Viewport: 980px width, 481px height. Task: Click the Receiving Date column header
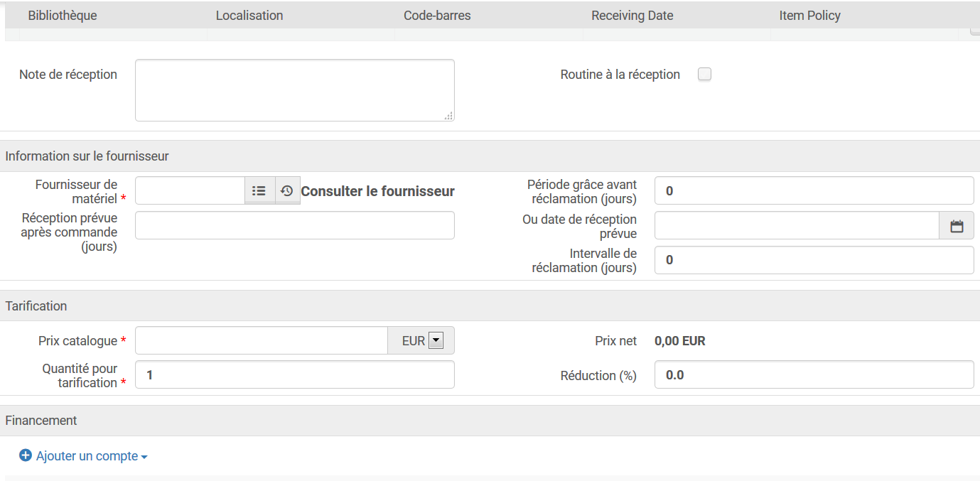632,16
